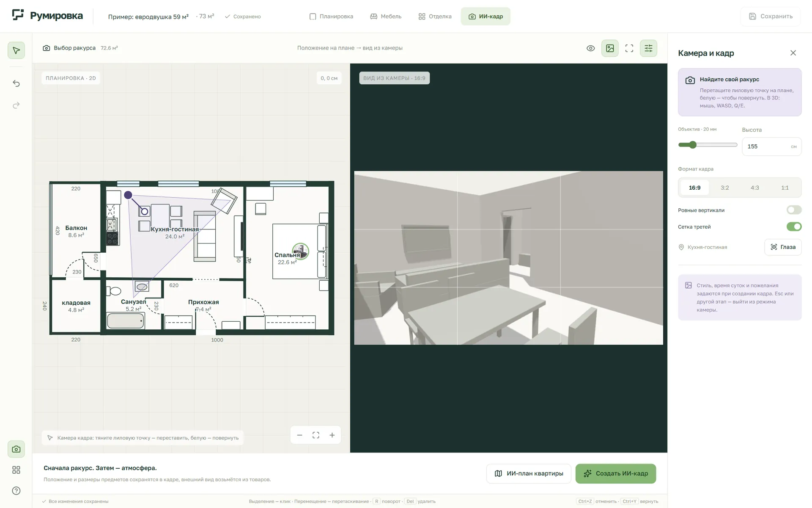Viewport: 812px width, 508px height.
Task: Set camera height with Глаза button
Action: tap(783, 247)
